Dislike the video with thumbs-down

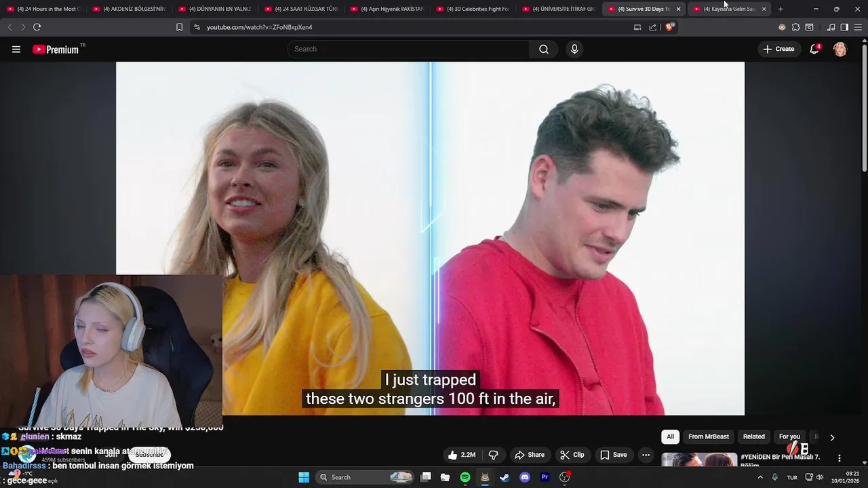(494, 455)
